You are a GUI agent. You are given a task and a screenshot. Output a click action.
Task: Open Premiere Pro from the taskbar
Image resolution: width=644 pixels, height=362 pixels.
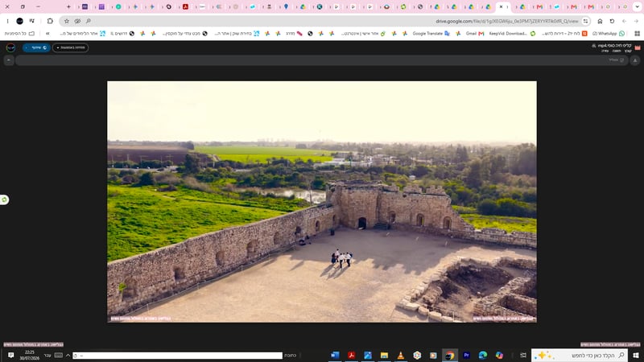pos(466,355)
